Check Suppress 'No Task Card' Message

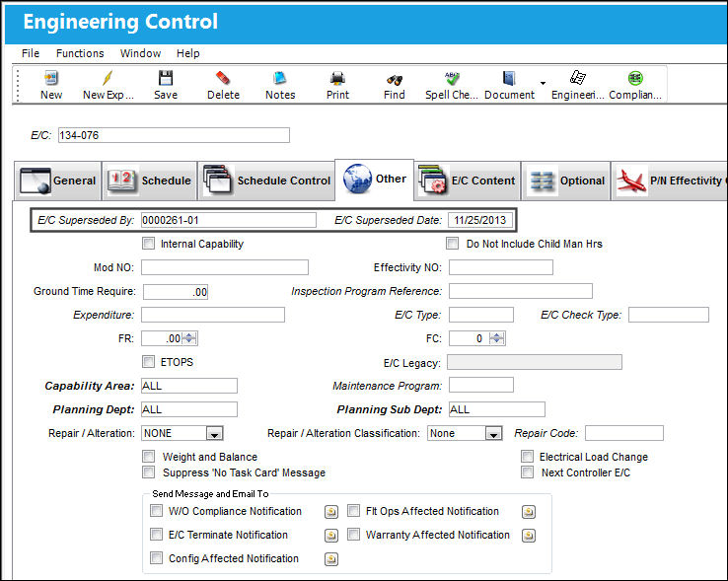149,472
